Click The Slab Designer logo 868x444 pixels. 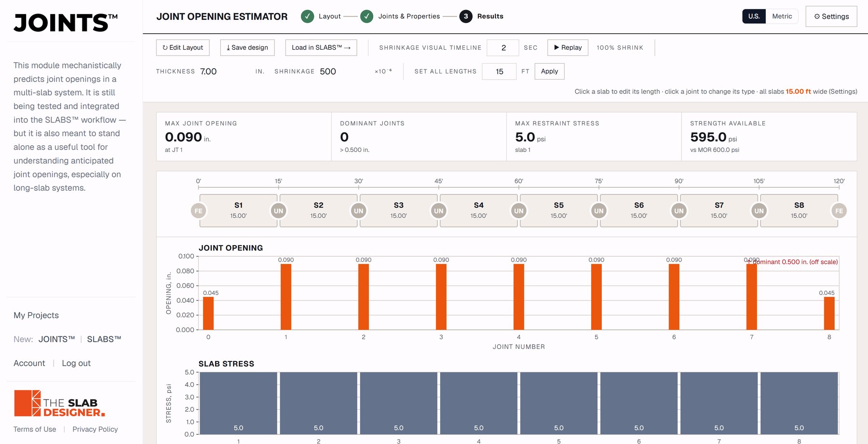coord(59,403)
